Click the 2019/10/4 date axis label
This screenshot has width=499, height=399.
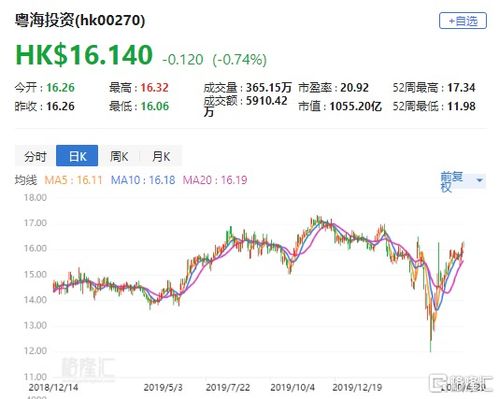coord(292,387)
